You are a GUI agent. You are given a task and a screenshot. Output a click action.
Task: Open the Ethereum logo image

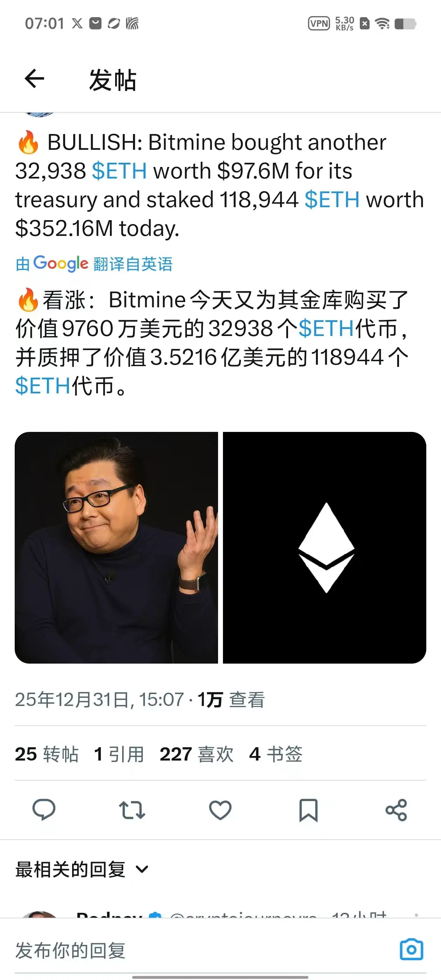click(x=324, y=547)
